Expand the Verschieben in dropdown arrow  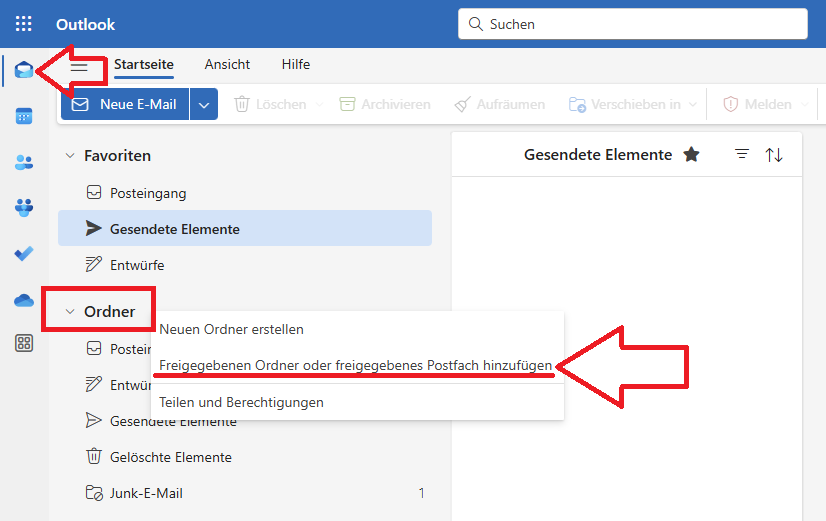(x=693, y=104)
